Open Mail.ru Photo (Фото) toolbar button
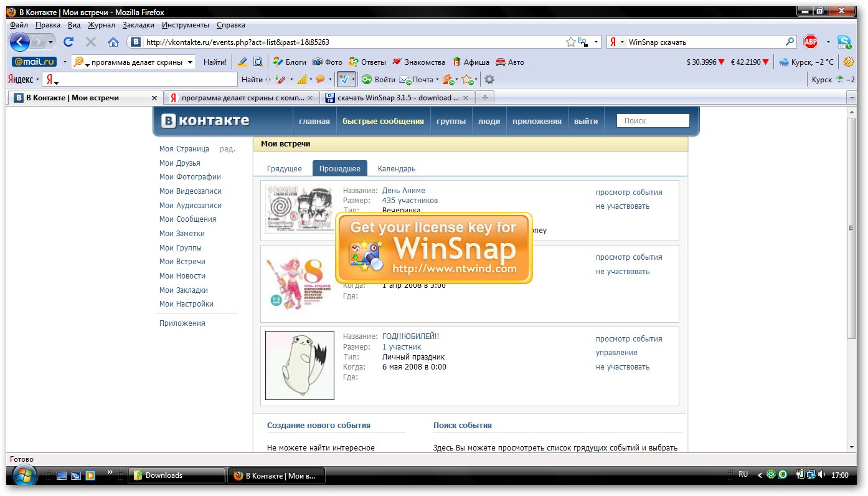Viewport: 868px width, 496px height. (328, 62)
